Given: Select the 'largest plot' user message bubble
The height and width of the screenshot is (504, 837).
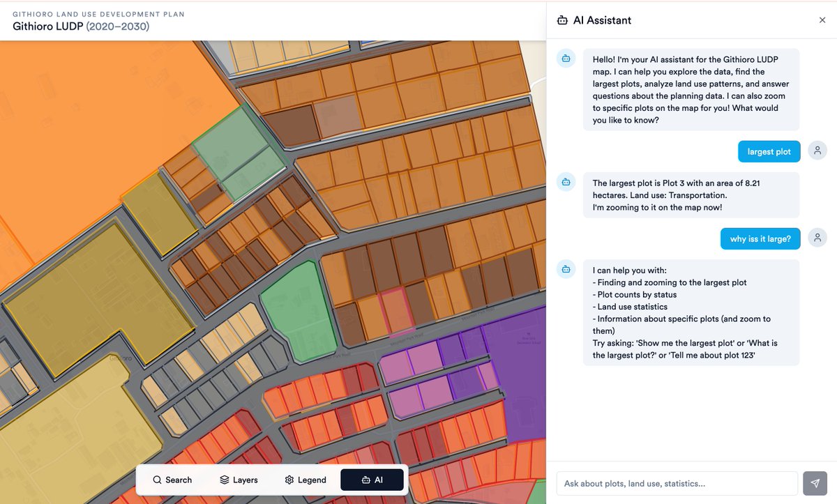Looking at the screenshot, I should (769, 151).
